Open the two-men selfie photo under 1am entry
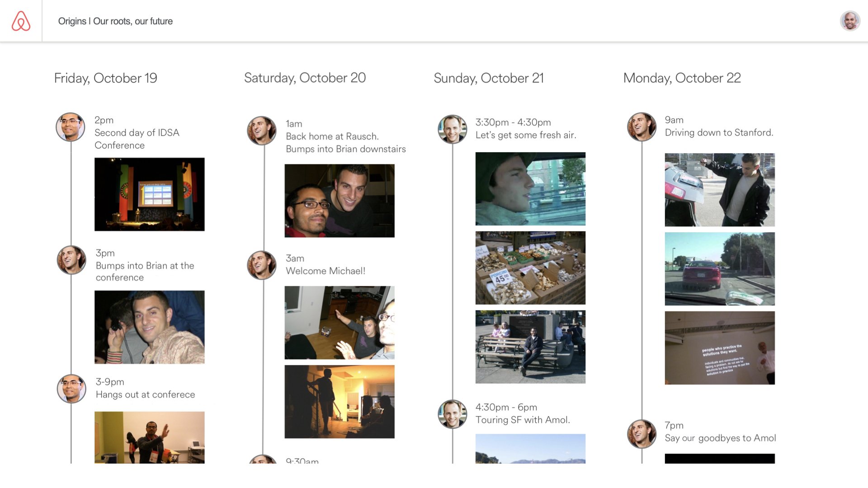868x488 pixels. 340,201
